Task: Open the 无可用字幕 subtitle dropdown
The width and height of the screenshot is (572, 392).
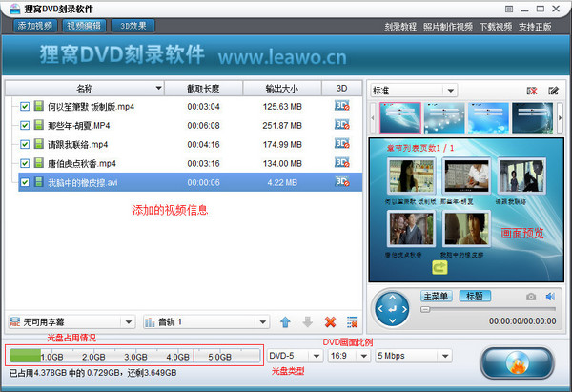Action: [x=71, y=322]
